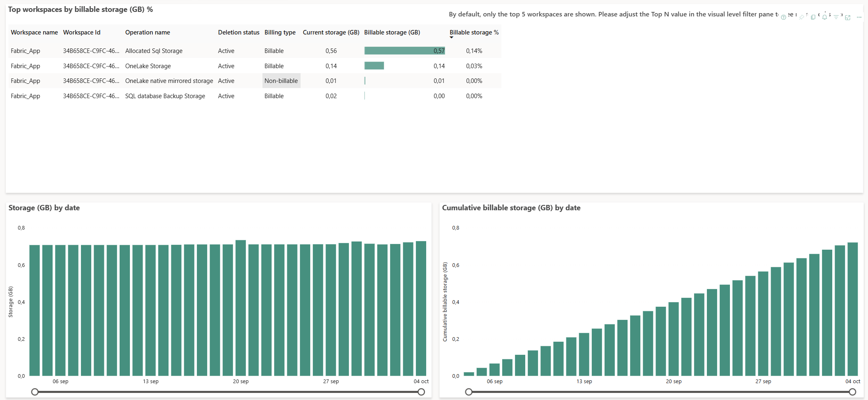Select first small bar in Cumulative chart

point(469,374)
